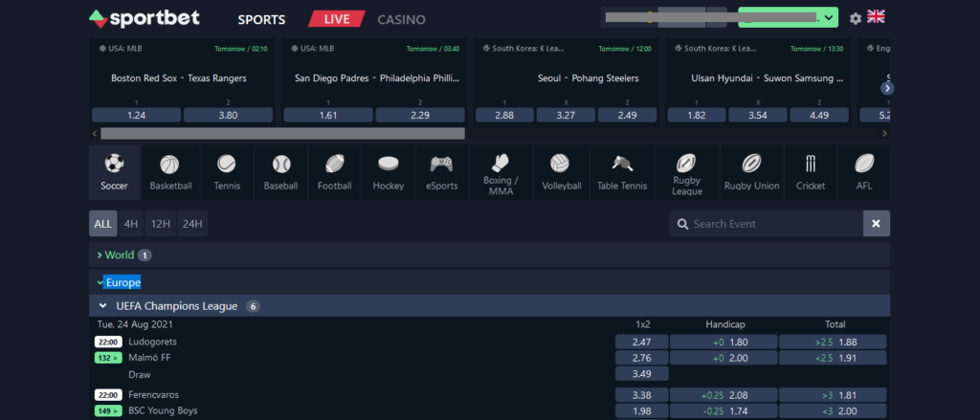Bet on Texas Rangers at 3.80
The height and width of the screenshot is (420, 980).
pyautogui.click(x=228, y=115)
